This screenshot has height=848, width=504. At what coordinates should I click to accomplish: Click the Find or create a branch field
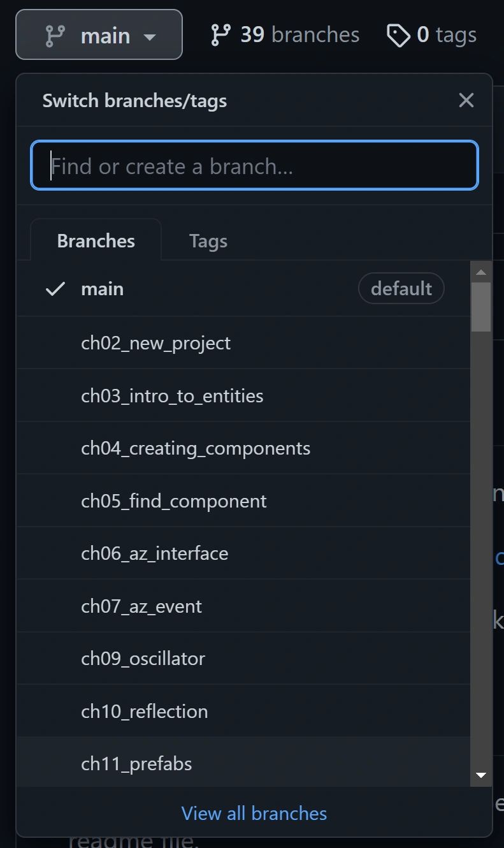click(x=254, y=165)
